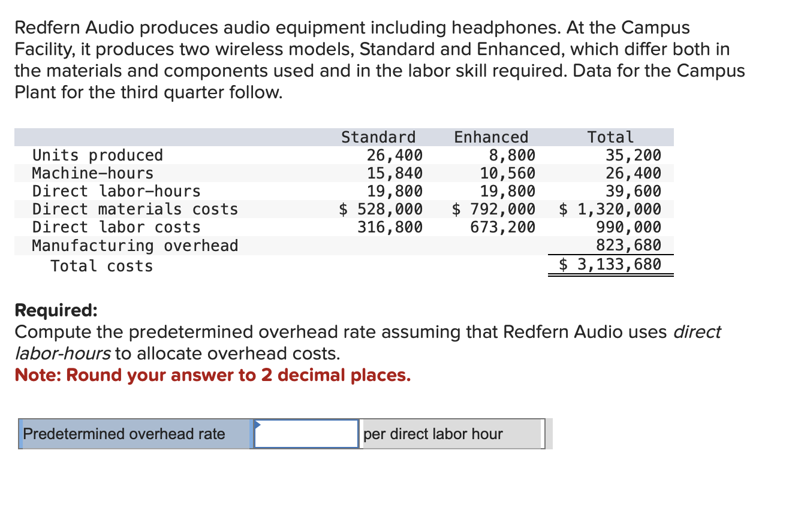Select the 'Direct materials costs' row label
Image resolution: width=795 pixels, height=532 pixels.
coord(135,209)
